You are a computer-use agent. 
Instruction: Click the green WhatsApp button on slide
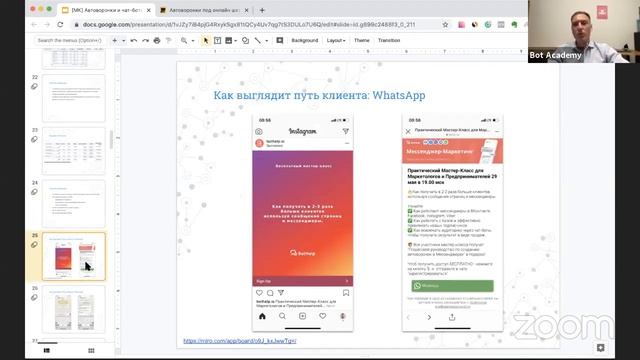tap(452, 286)
